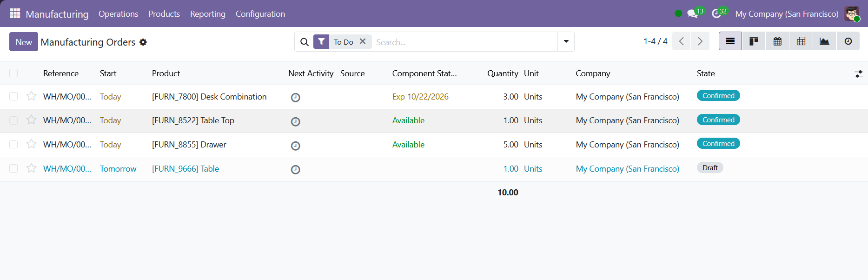
Task: Open the Products menu
Action: (164, 14)
